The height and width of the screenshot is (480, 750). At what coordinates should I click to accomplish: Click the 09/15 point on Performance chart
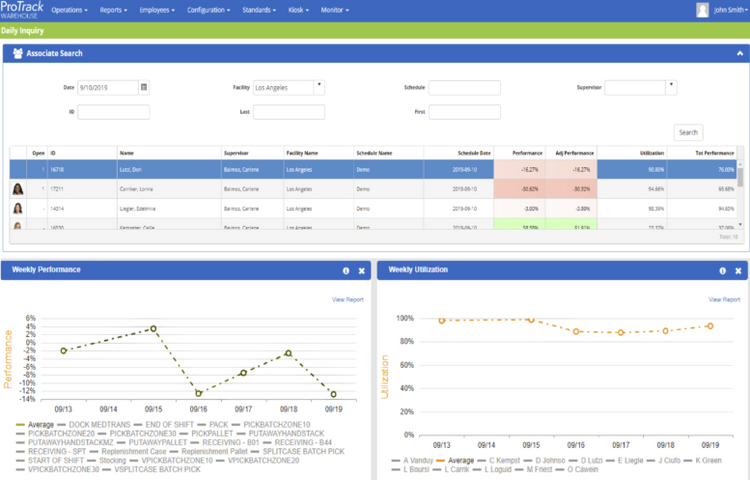(x=154, y=328)
